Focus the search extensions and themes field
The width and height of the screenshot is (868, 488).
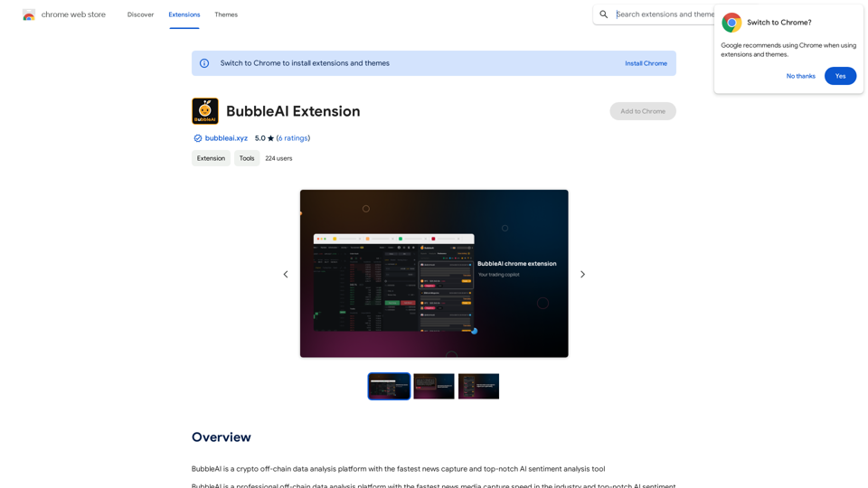pos(665,14)
